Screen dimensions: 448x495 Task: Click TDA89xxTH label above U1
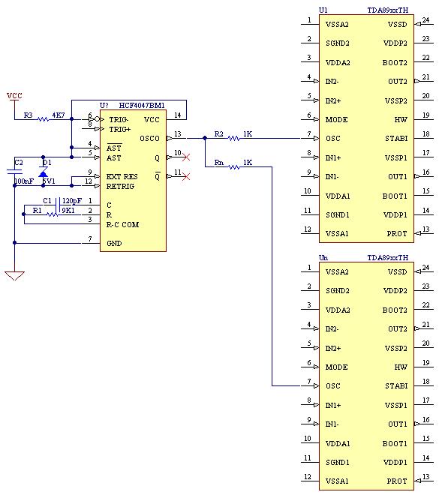pyautogui.click(x=388, y=10)
